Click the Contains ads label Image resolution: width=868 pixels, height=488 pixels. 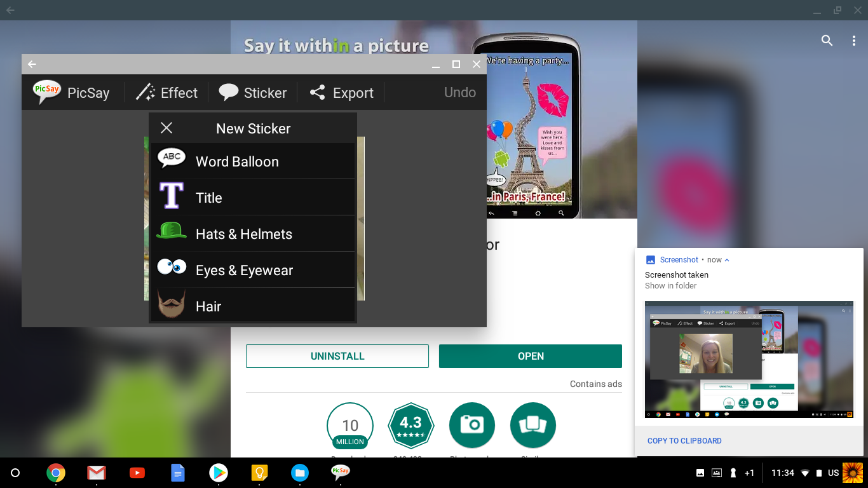click(x=596, y=384)
